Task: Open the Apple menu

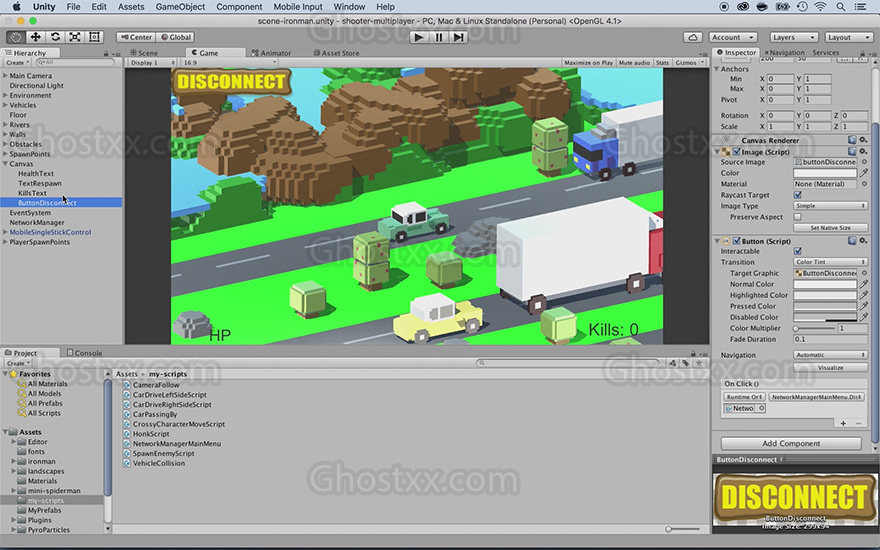Action: (x=16, y=7)
